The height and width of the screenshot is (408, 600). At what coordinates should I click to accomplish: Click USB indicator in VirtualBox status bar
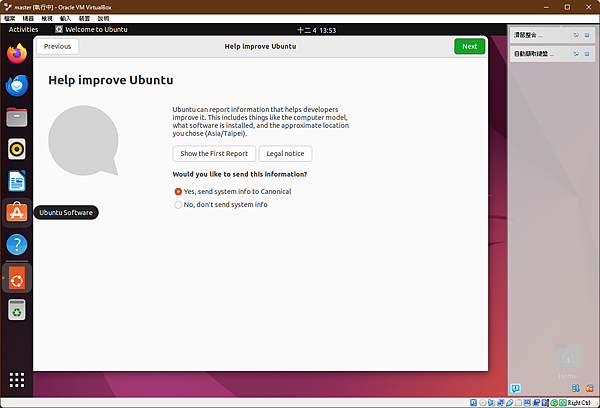(x=510, y=403)
